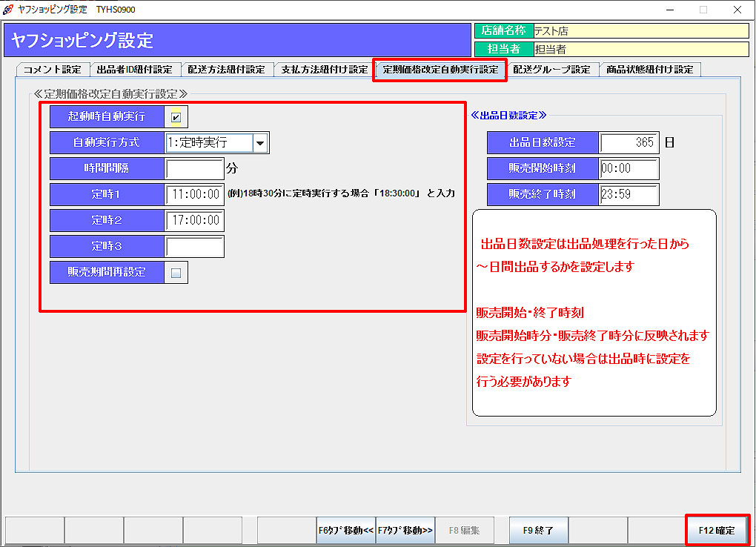Close the ヤフショッピング設定 window
The width and height of the screenshot is (756, 547).
coord(737,10)
